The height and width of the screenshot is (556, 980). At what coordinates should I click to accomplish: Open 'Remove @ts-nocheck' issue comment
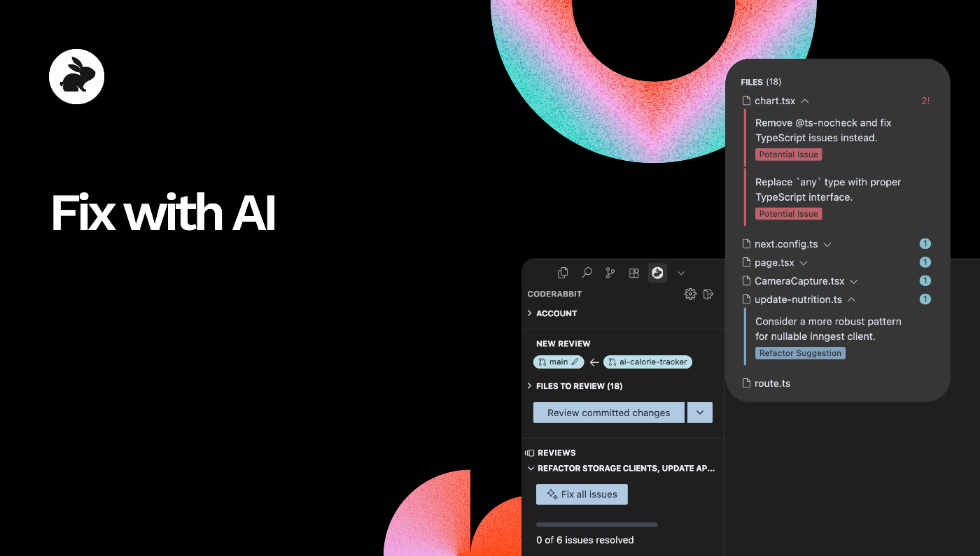click(x=823, y=130)
